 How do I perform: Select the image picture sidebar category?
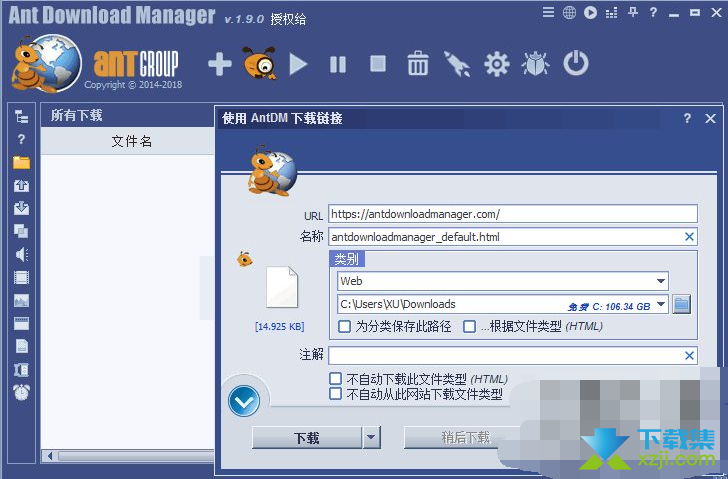click(21, 301)
